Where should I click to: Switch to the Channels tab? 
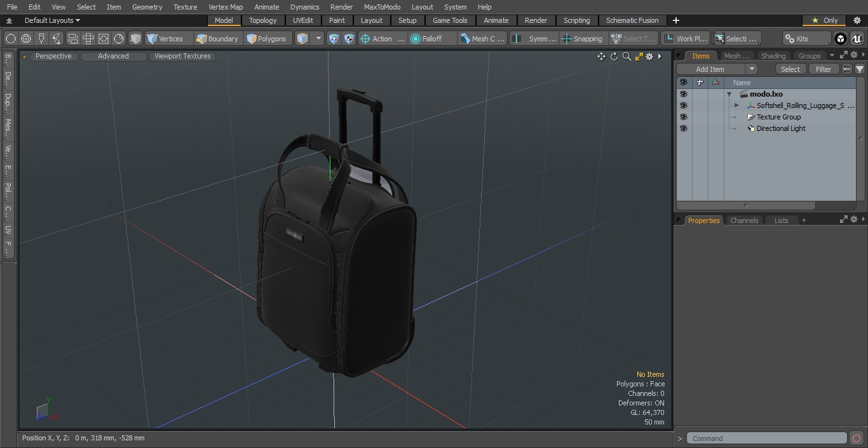(744, 221)
